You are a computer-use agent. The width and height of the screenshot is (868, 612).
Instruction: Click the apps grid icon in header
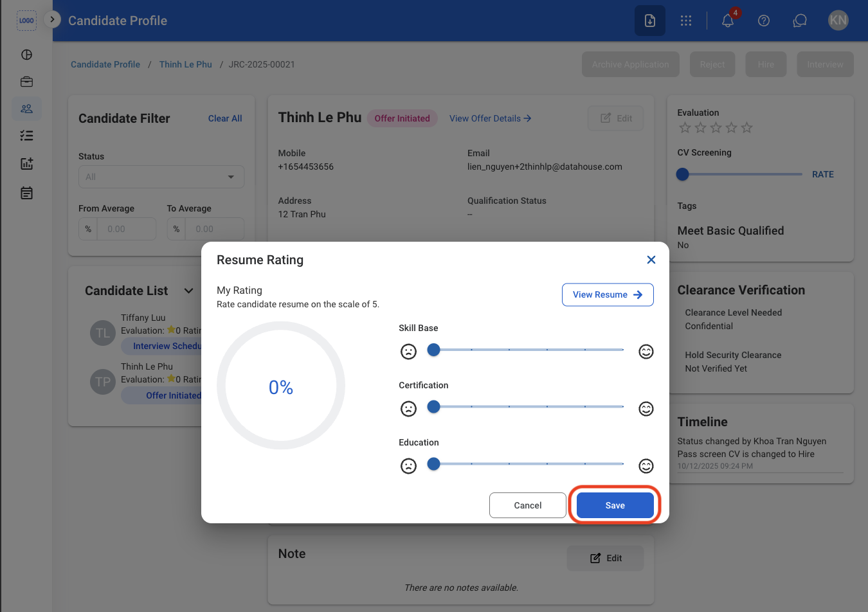[686, 21]
